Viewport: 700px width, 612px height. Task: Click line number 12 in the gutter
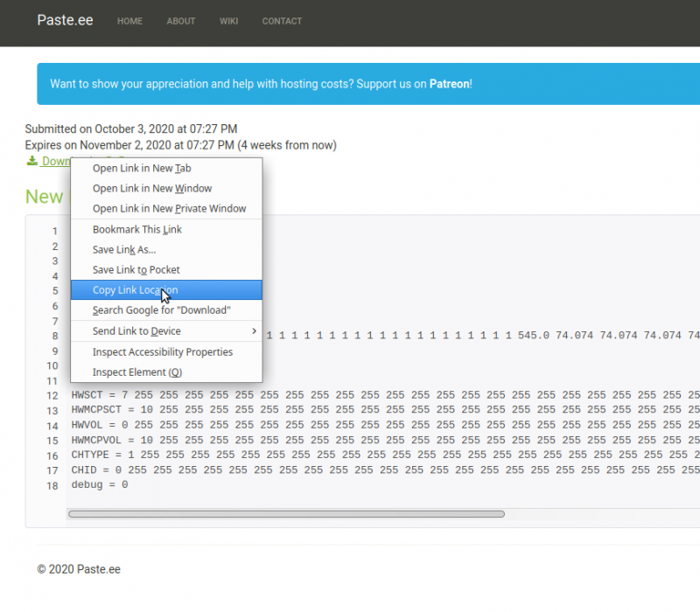52,394
